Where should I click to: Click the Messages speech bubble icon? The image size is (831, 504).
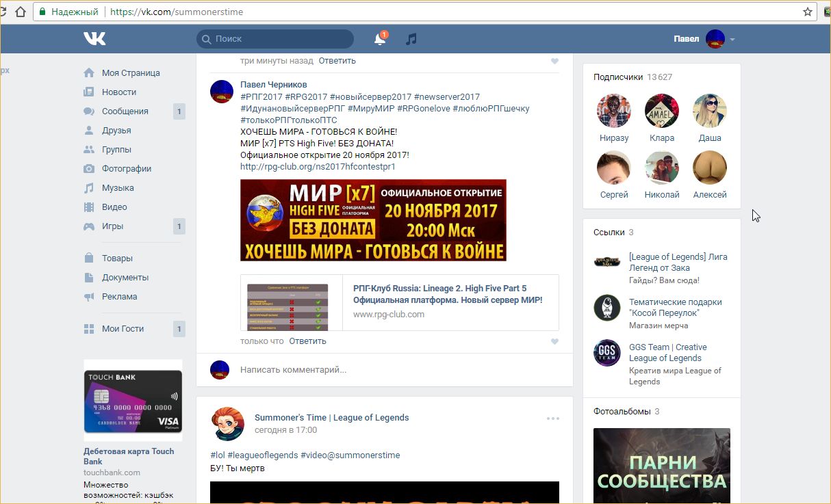[x=89, y=111]
